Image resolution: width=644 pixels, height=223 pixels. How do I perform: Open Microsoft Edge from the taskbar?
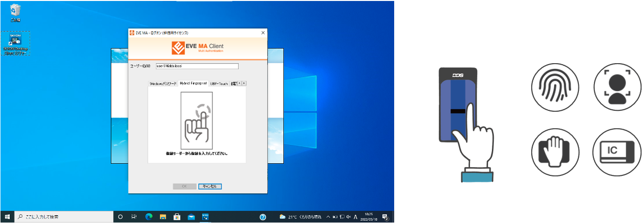point(149,217)
